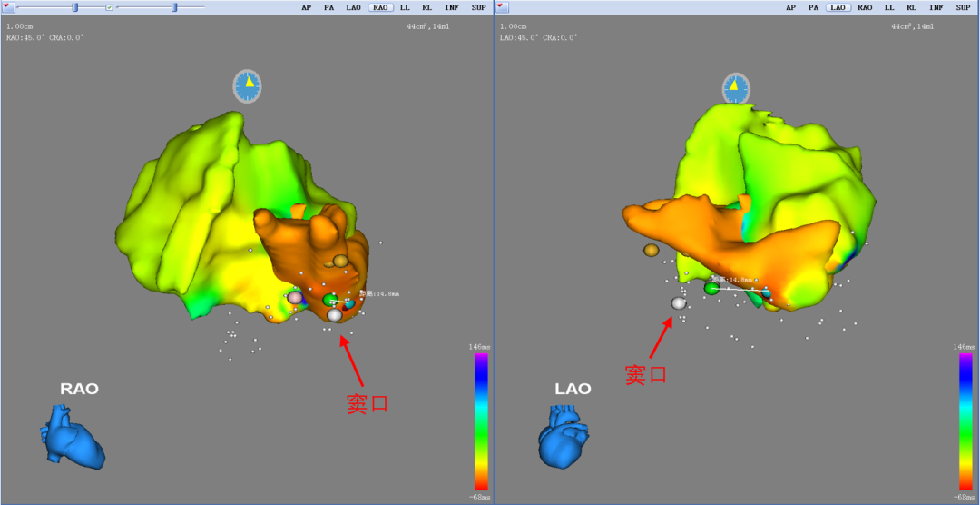Click the first slider handle in left toolbar
Viewport: 980px width, 505px height.
pyautogui.click(x=75, y=7)
